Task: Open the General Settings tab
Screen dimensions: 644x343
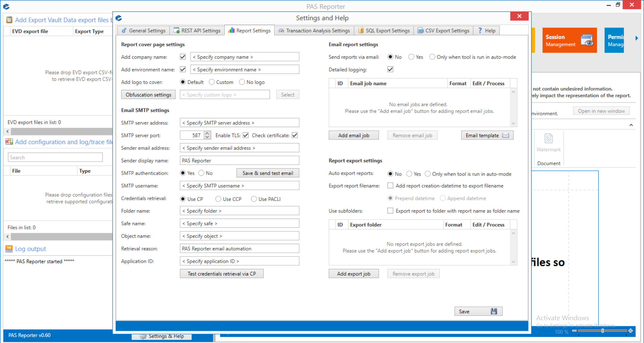Action: pos(144,31)
